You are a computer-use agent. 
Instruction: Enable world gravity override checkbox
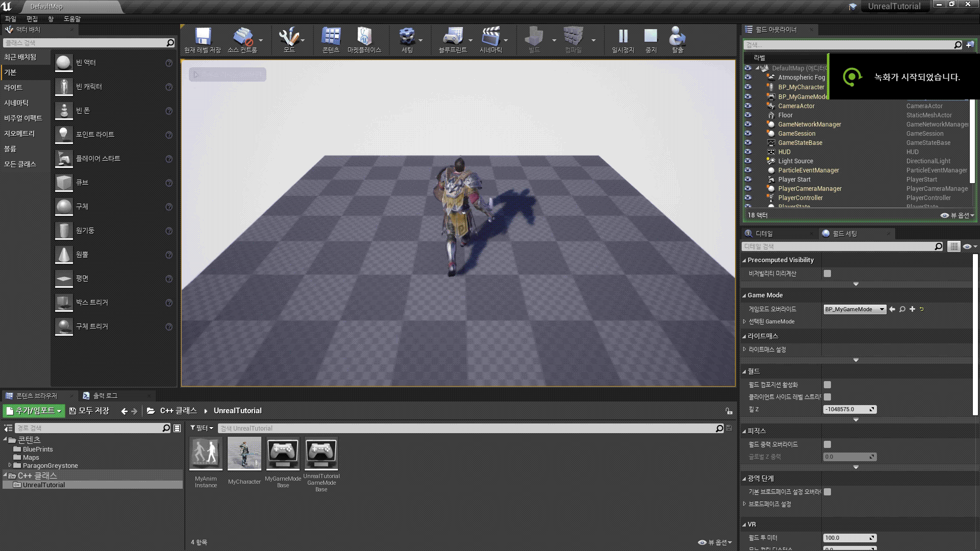[x=827, y=444]
